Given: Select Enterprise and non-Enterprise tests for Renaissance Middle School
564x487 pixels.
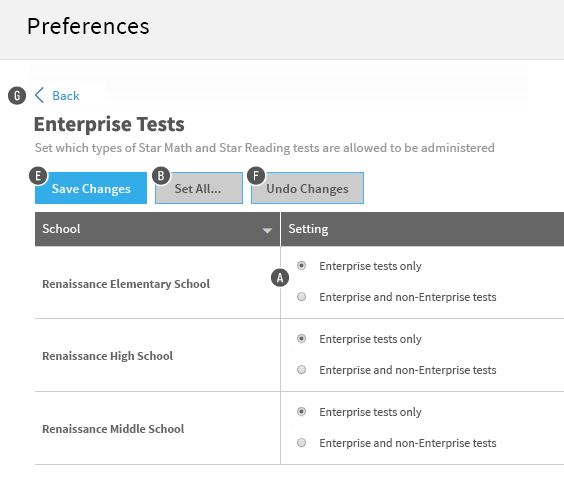Looking at the screenshot, I should pos(301,443).
